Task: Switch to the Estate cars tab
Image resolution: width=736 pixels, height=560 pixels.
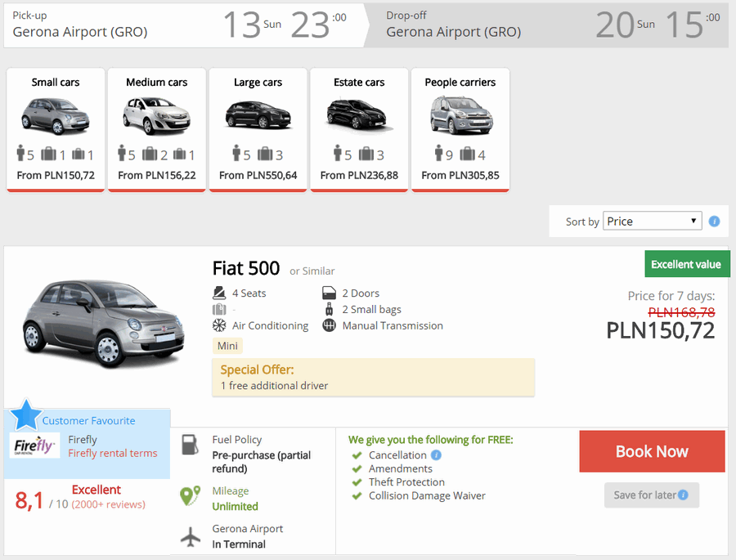Action: (359, 129)
